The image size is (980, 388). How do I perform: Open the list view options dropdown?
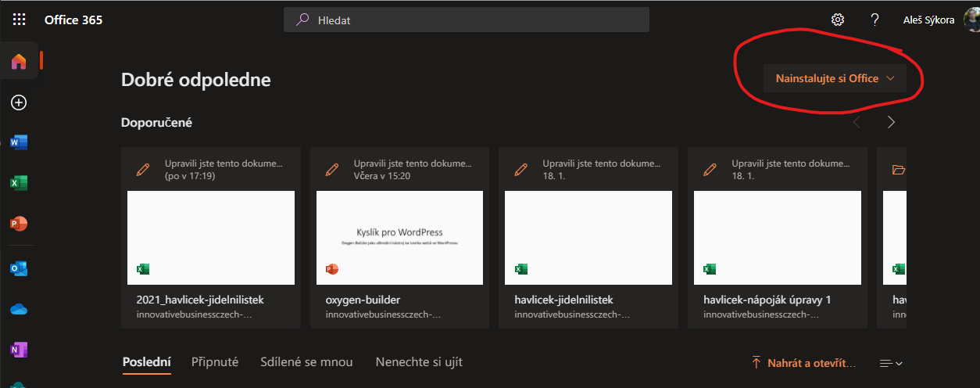coord(891,363)
